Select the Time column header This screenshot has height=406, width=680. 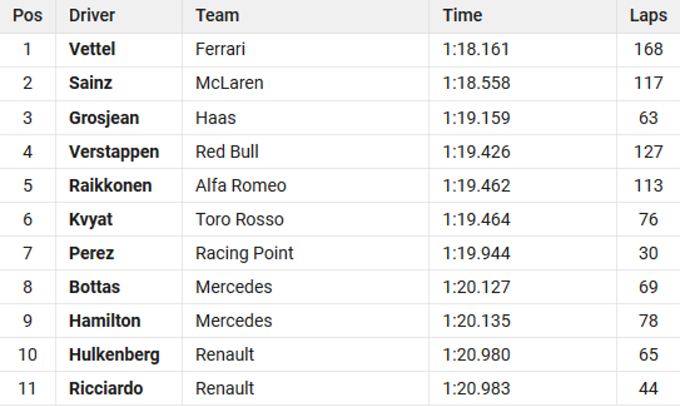462,16
